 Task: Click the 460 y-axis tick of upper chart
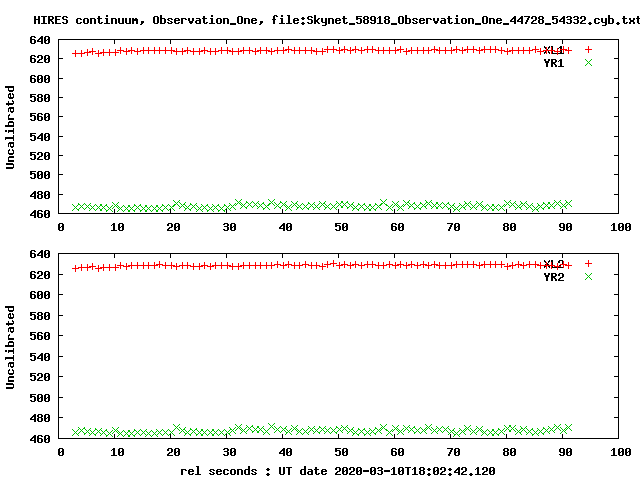point(40,214)
